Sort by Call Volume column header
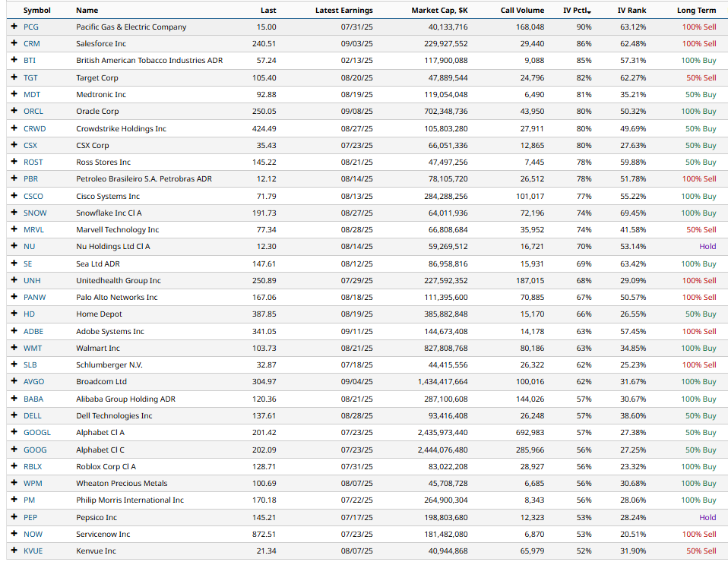Image resolution: width=728 pixels, height=568 pixels. pos(522,10)
